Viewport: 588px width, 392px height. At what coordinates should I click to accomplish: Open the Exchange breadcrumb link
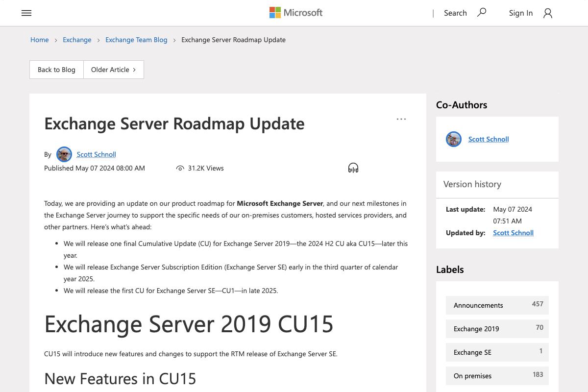(77, 40)
